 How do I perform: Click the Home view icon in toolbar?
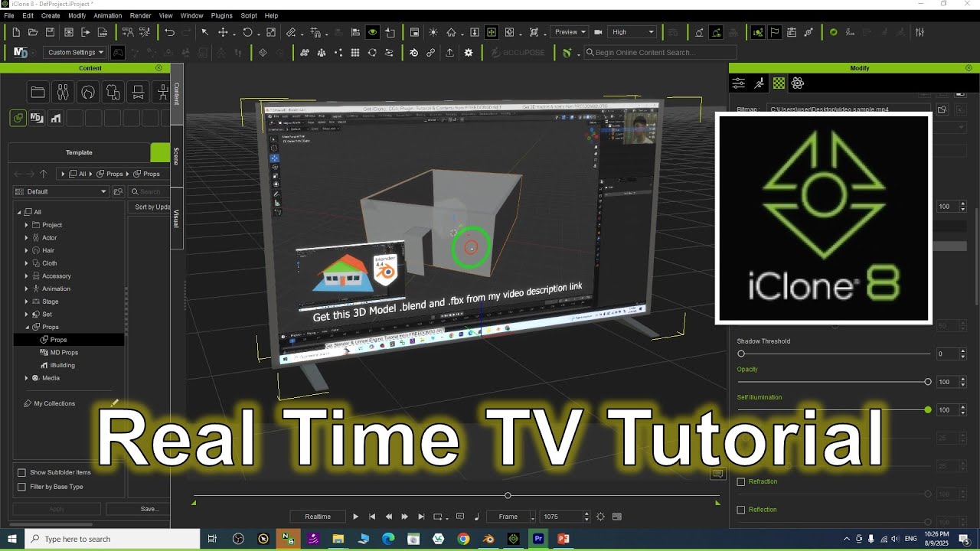(452, 32)
